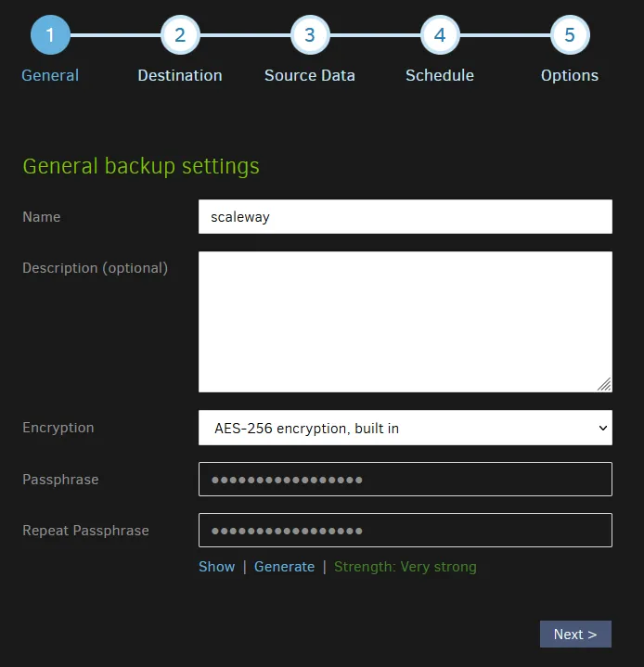644x667 pixels.
Task: Grab the Description resize handle
Action: [604, 384]
